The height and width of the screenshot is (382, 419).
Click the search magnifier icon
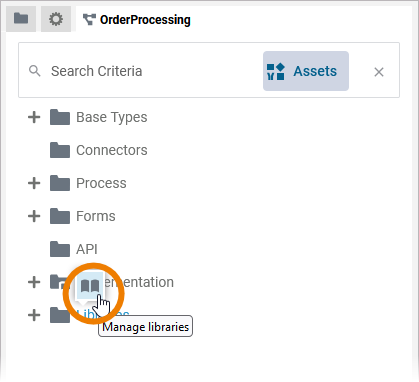pos(35,71)
